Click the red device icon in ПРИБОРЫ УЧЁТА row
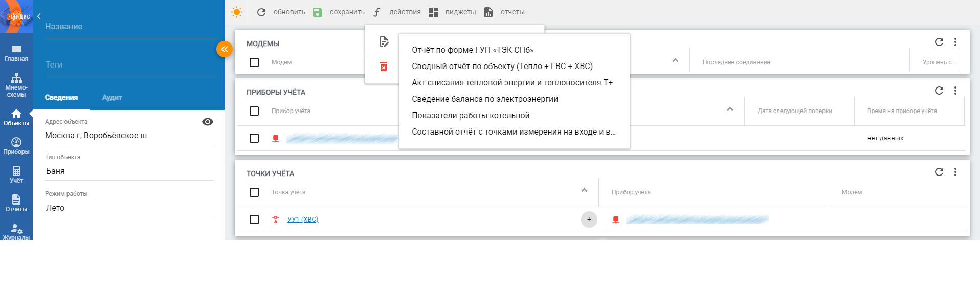The height and width of the screenshot is (307, 980). (276, 138)
